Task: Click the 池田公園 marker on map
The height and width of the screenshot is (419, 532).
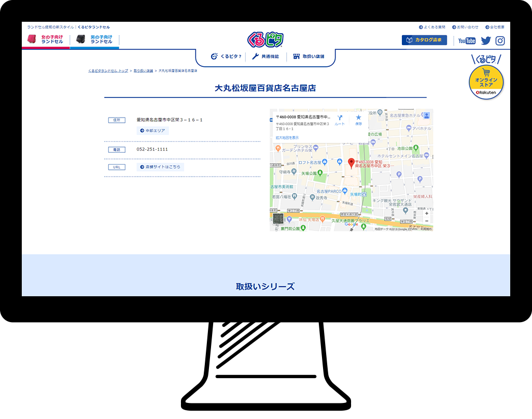Action: 416,148
